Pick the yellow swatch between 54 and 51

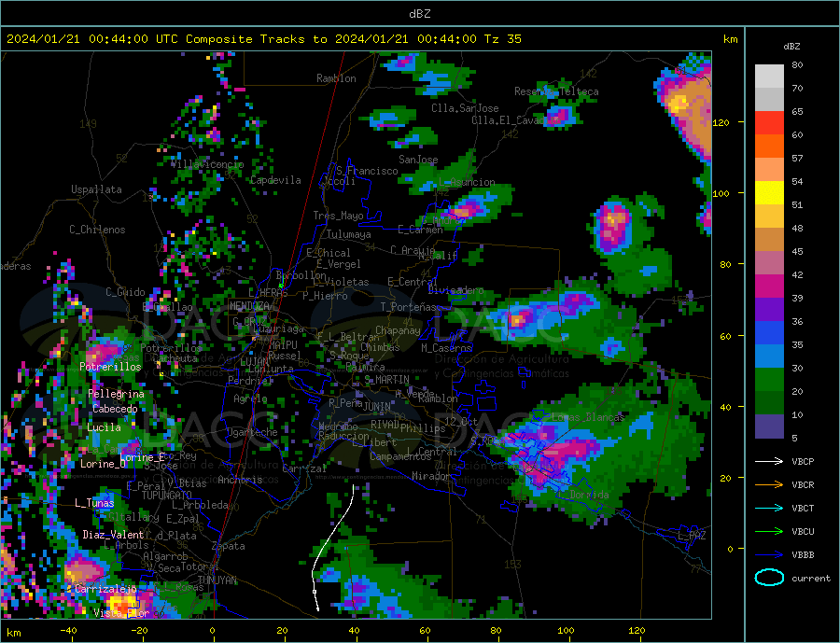tap(769, 193)
